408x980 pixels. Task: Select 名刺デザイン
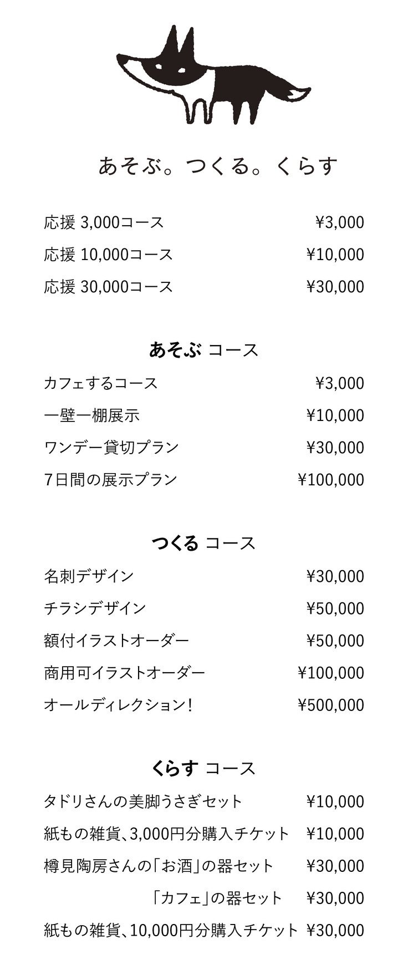(x=89, y=576)
